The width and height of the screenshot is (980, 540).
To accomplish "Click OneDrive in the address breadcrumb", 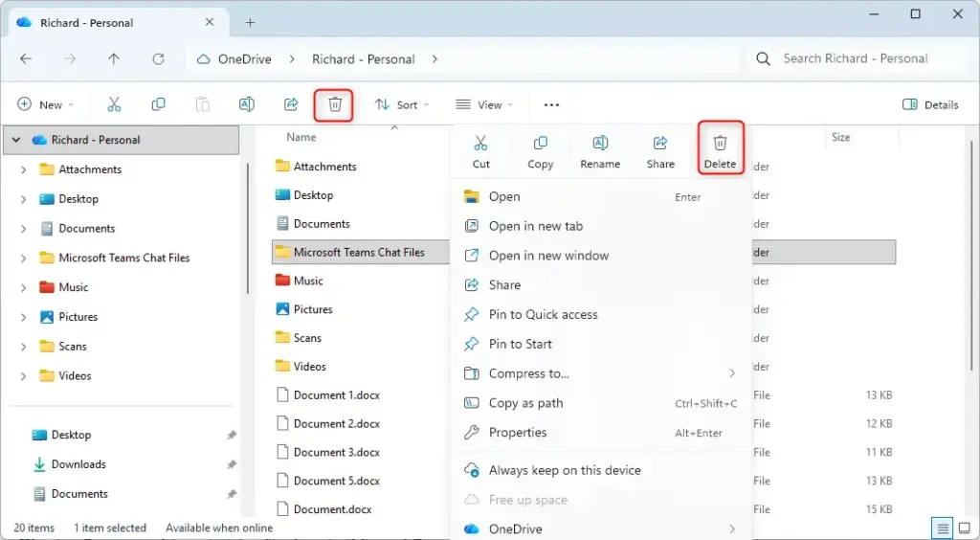I will click(244, 58).
